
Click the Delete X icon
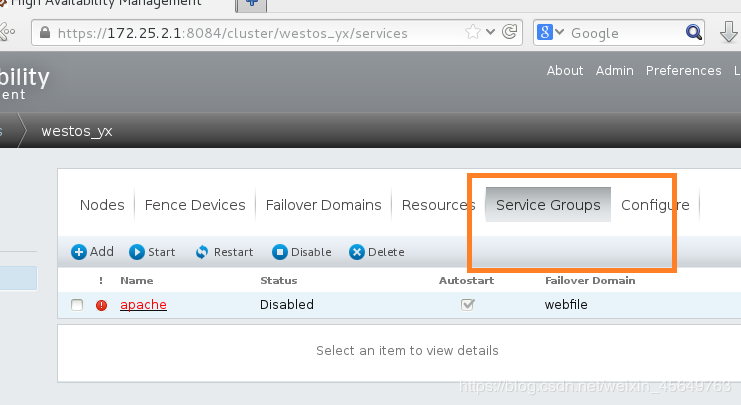357,252
